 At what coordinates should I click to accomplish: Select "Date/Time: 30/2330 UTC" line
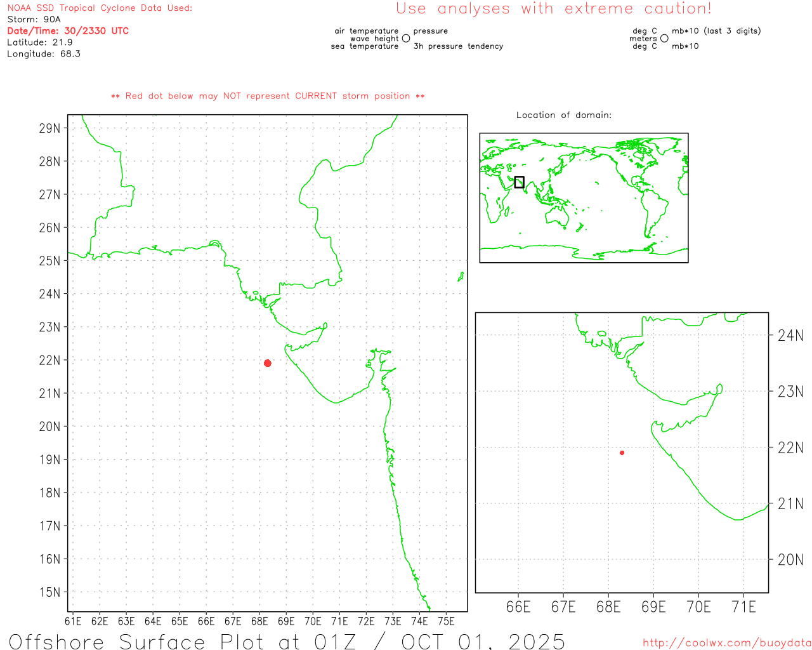click(68, 31)
